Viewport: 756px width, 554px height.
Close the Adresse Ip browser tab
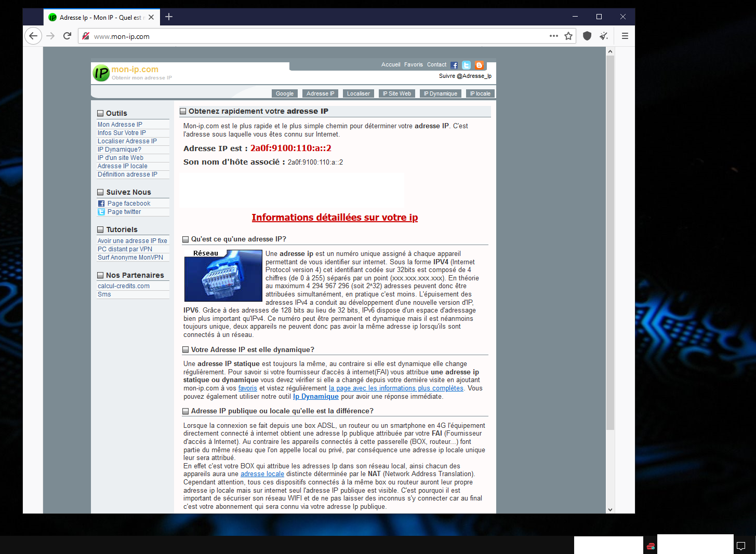(151, 17)
